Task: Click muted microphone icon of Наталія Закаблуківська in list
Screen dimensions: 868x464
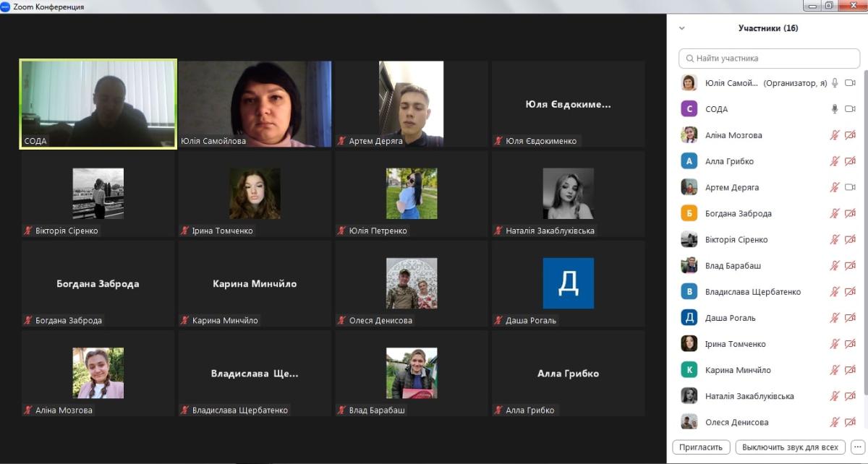Action: 835,396
